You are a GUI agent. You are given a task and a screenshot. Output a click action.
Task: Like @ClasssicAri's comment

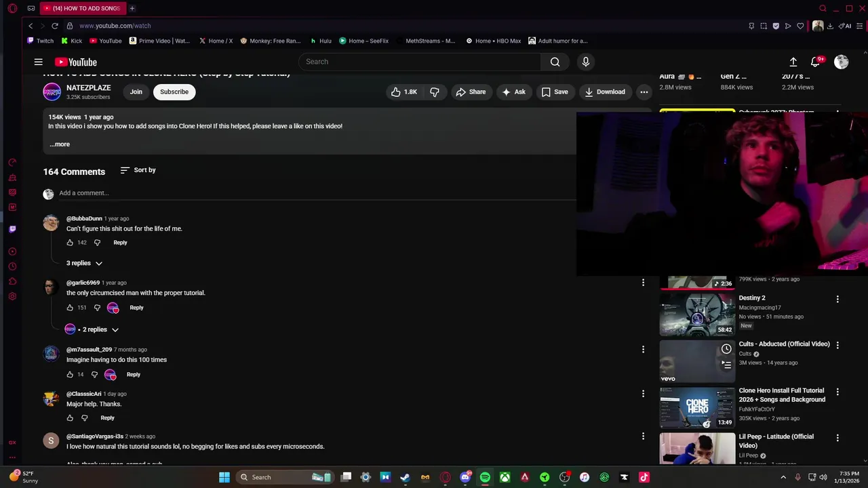[x=70, y=418]
